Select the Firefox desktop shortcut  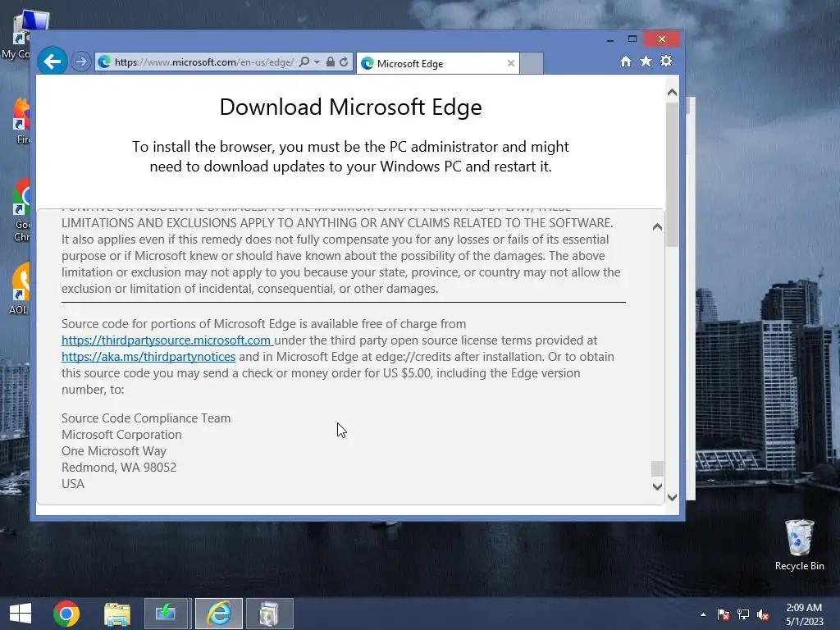[21, 121]
